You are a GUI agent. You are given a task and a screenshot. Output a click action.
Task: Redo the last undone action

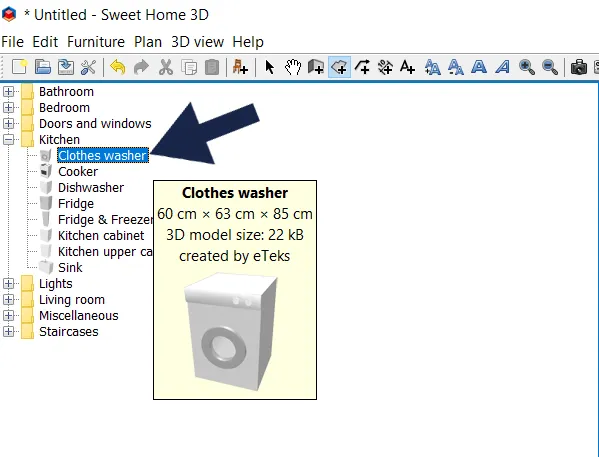(x=141, y=67)
